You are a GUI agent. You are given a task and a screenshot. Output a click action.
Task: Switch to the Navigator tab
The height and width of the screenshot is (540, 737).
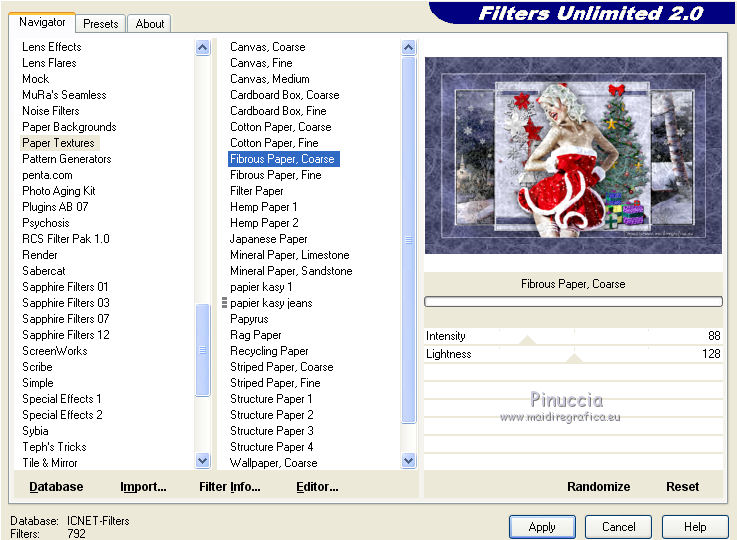[42, 22]
